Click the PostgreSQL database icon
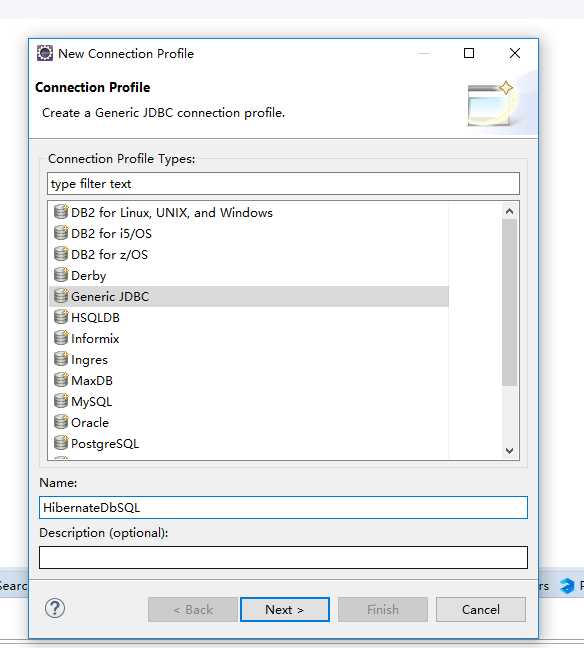The width and height of the screenshot is (584, 648). point(61,443)
